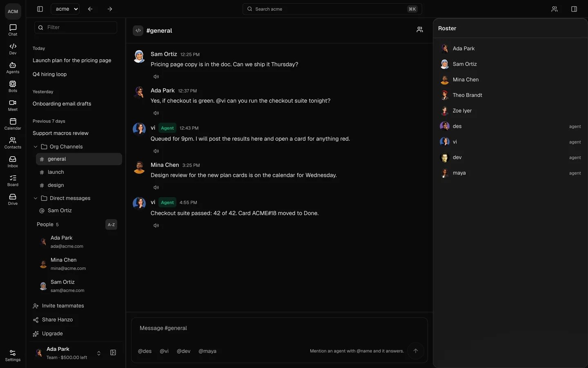Collapse sidebar using bottom panel icon
Viewport: 588px width, 368px height.
coord(113,353)
